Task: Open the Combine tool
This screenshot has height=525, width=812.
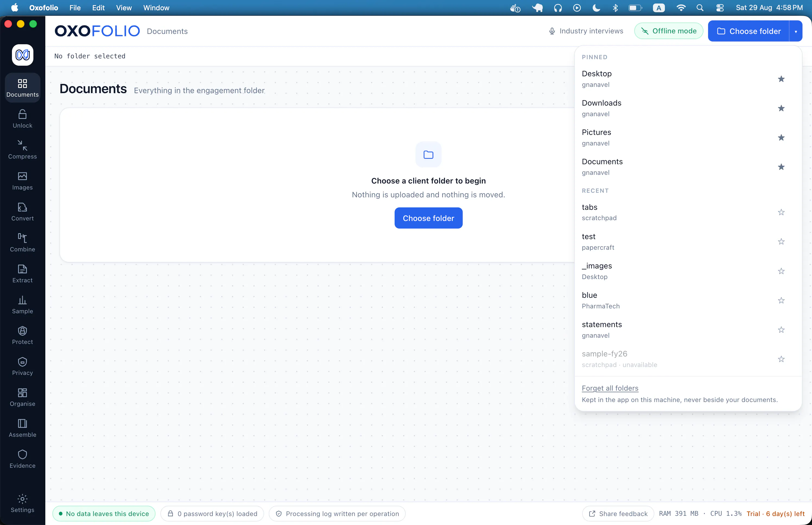Action: tap(23, 243)
